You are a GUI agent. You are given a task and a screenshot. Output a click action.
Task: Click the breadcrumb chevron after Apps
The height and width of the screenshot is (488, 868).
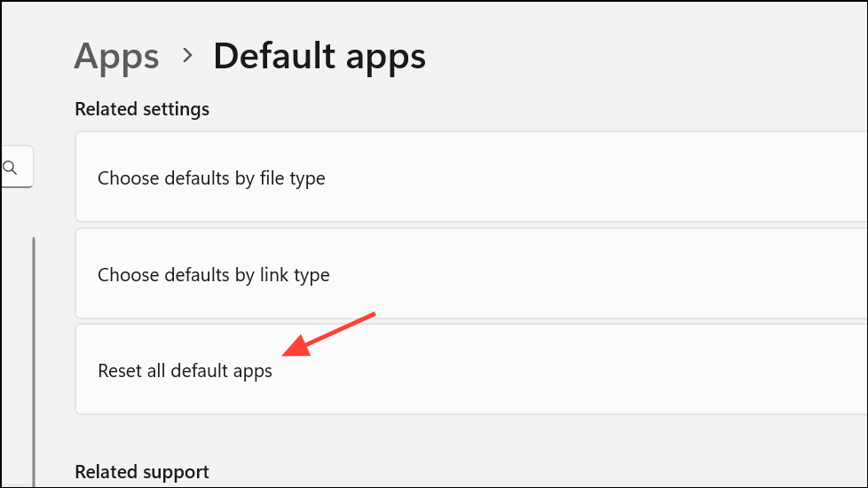pos(187,55)
